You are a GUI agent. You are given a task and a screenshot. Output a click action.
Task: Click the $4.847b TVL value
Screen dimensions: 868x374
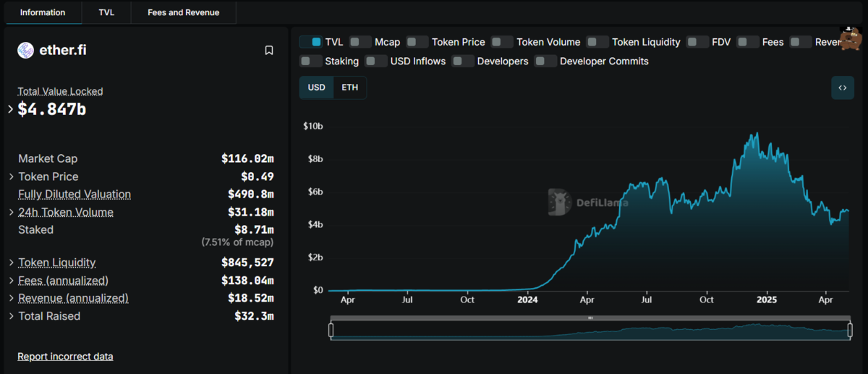point(52,109)
